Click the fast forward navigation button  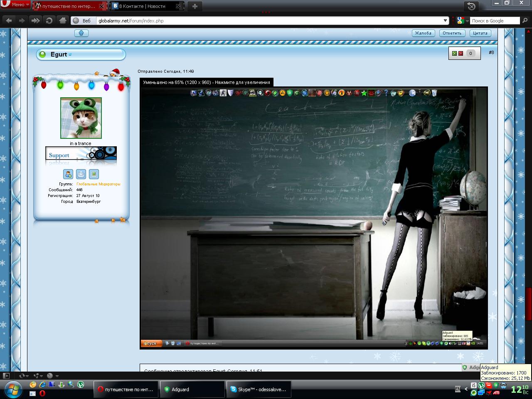point(36,20)
